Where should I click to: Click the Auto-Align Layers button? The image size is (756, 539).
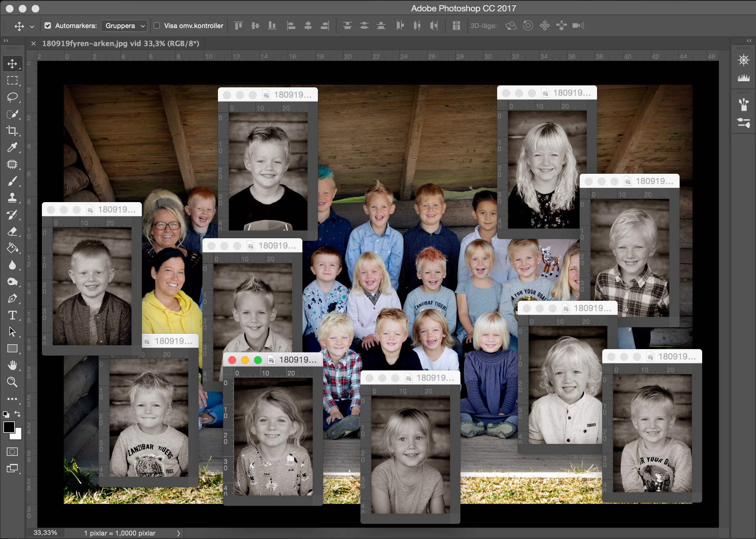(x=456, y=25)
